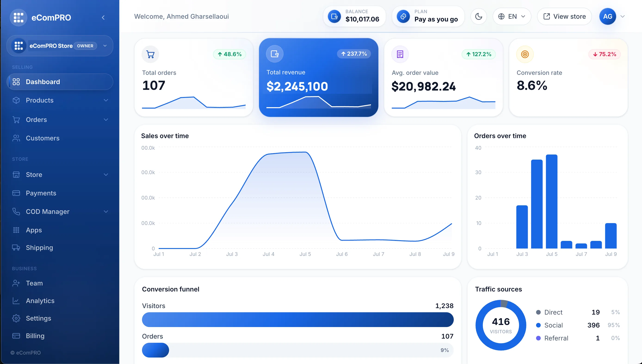This screenshot has width=642, height=364.
Task: Click the 127.2% increase badge
Action: (x=478, y=54)
